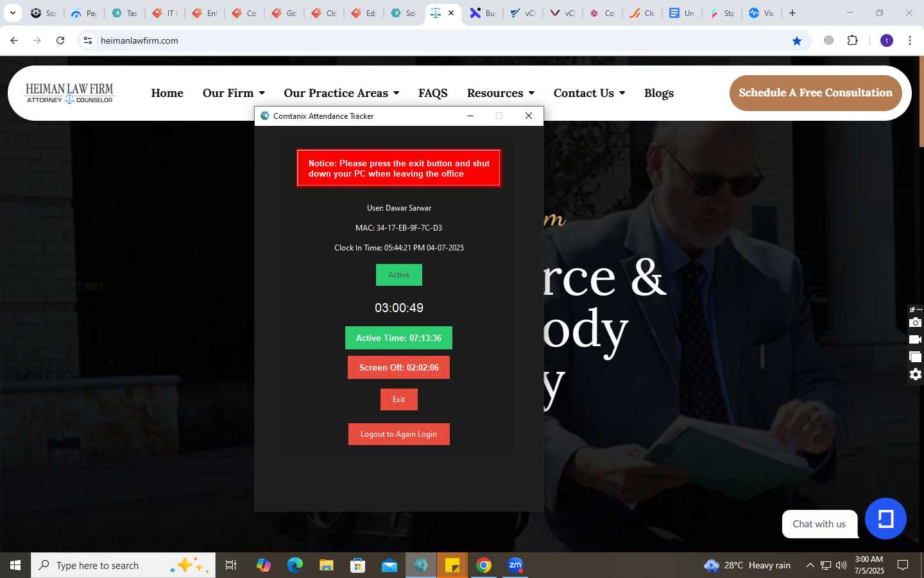Open a new browser tab

tap(792, 13)
